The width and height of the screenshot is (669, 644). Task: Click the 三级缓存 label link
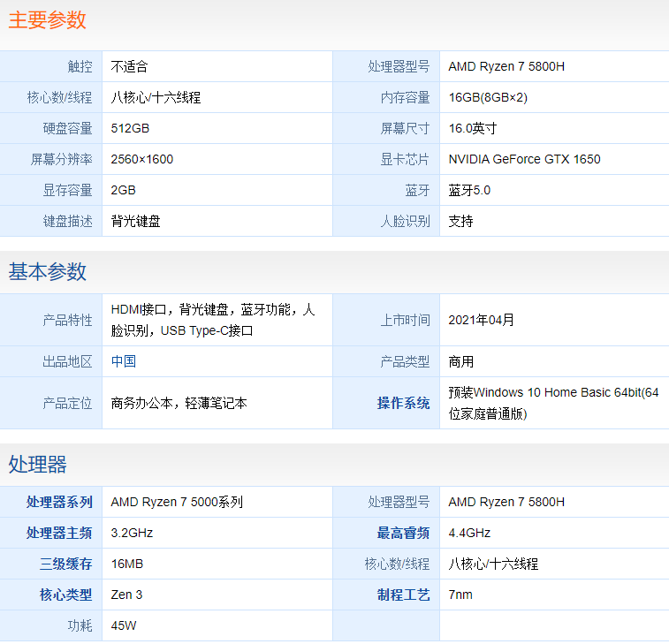click(x=65, y=564)
